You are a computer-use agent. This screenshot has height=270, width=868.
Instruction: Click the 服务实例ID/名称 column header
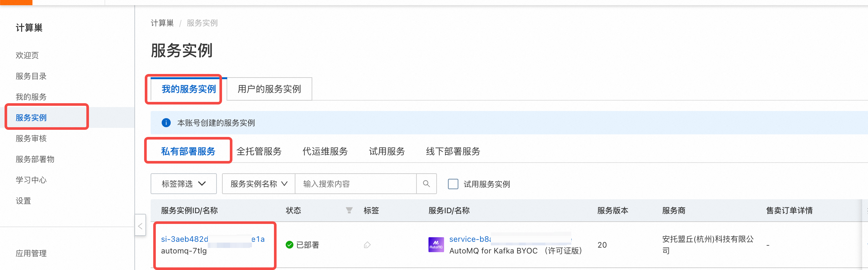pos(189,210)
